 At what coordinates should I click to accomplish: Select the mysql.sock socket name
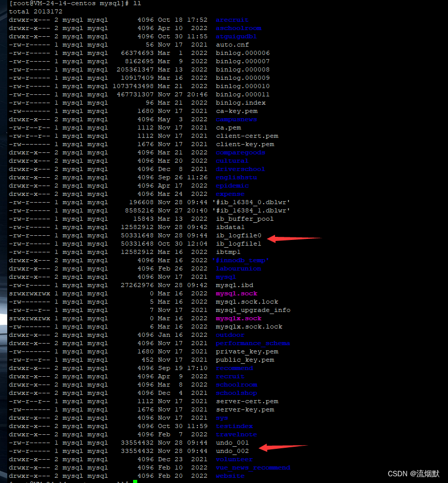coord(237,294)
